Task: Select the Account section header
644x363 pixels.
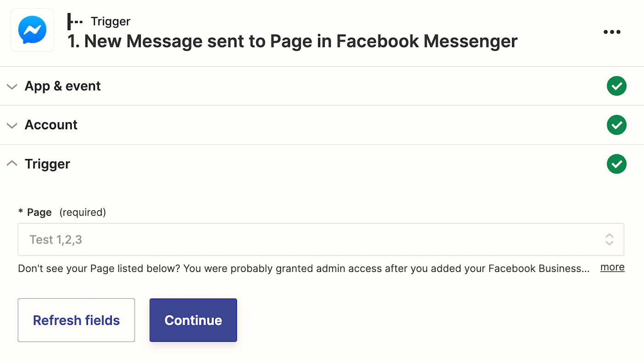Action: click(51, 125)
